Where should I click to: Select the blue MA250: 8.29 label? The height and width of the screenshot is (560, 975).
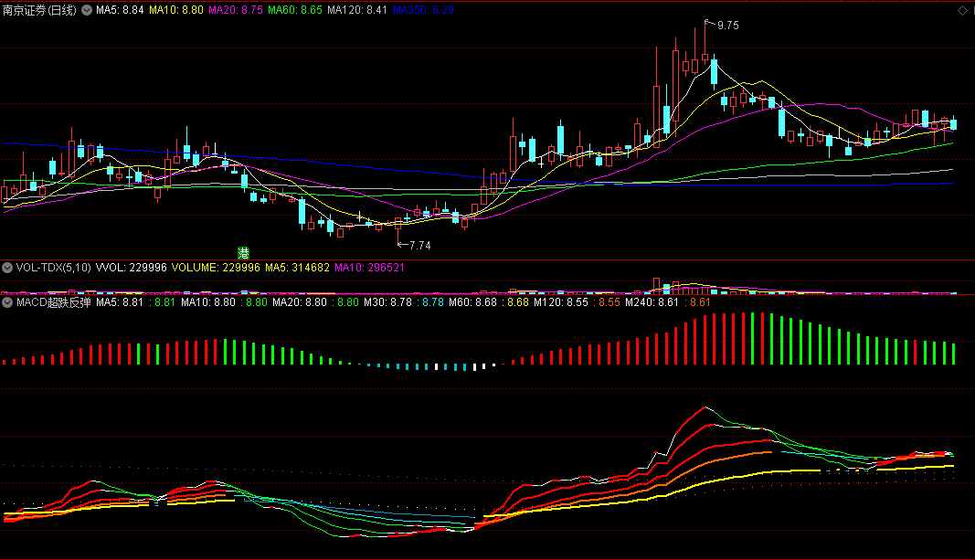tap(423, 10)
